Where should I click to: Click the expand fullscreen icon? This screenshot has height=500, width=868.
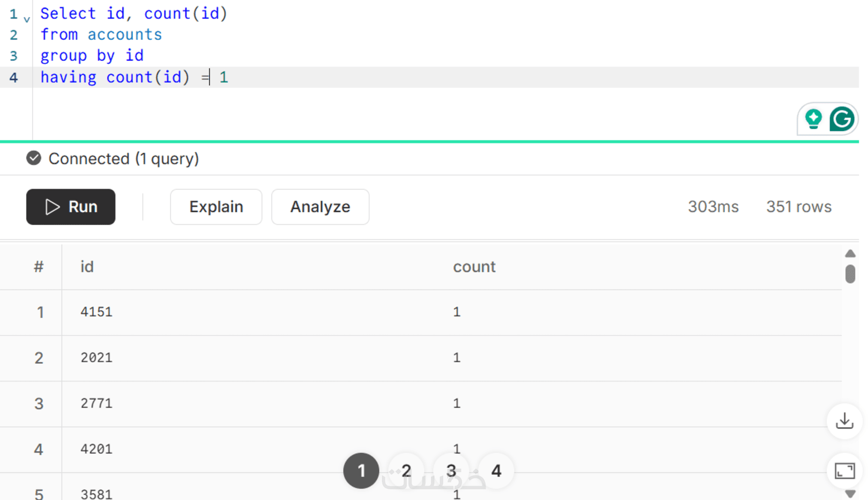845,470
